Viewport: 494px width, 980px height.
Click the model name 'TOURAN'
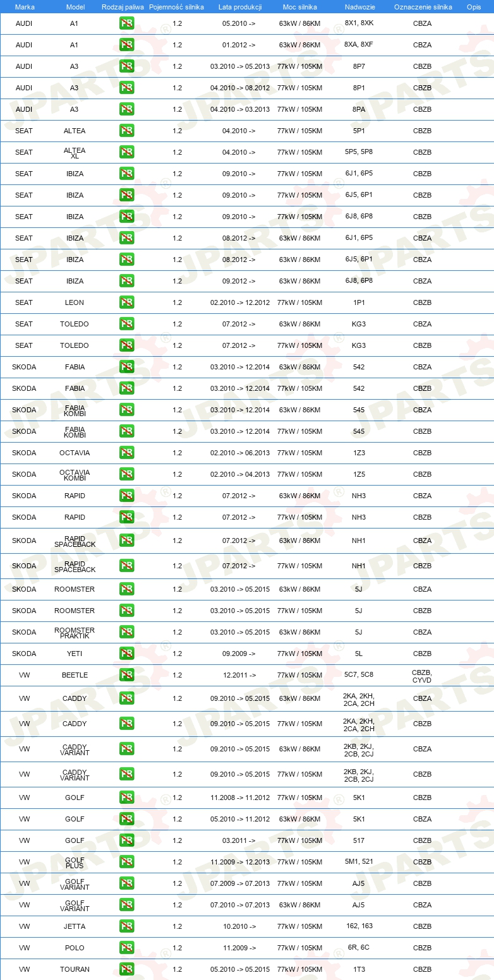coord(75,969)
